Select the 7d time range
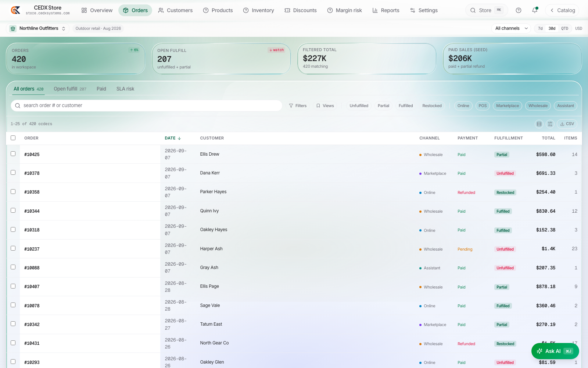 (540, 28)
